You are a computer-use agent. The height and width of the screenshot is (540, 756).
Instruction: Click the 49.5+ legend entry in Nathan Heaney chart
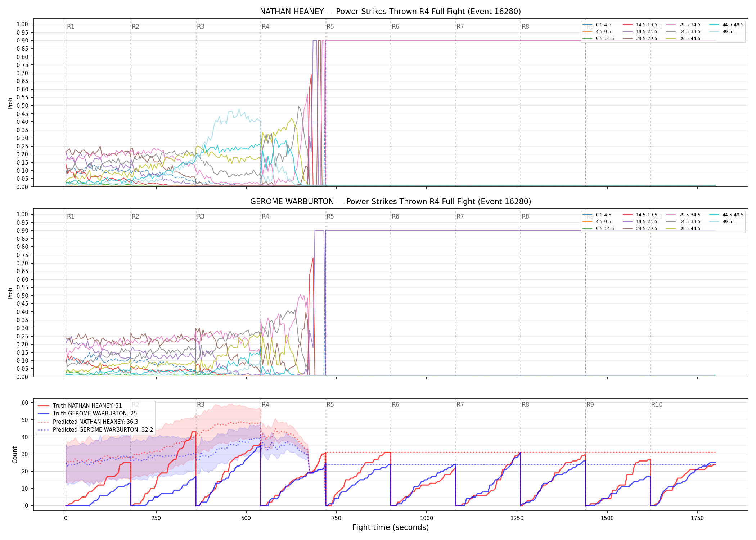click(723, 32)
